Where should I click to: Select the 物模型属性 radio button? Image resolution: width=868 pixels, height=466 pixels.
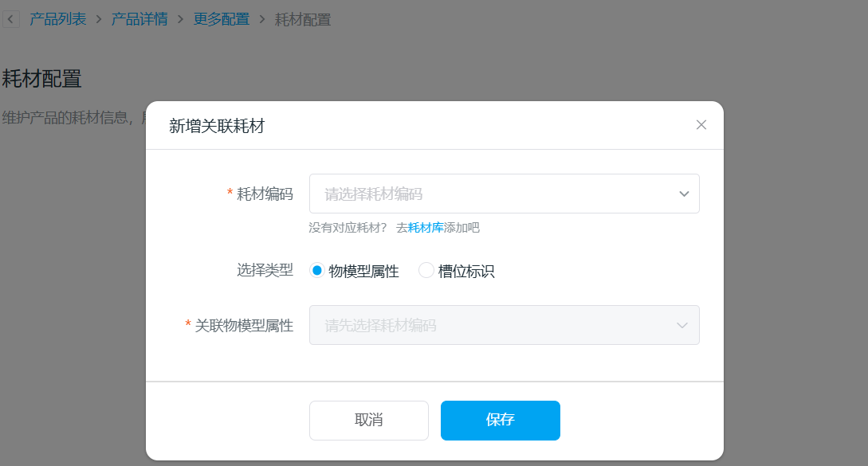coord(317,271)
